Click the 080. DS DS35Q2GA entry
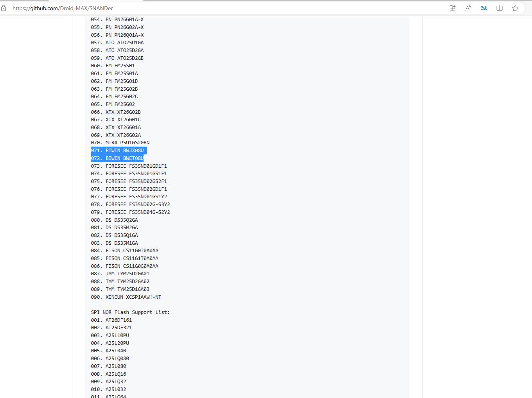The width and height of the screenshot is (532, 398). [x=114, y=220]
